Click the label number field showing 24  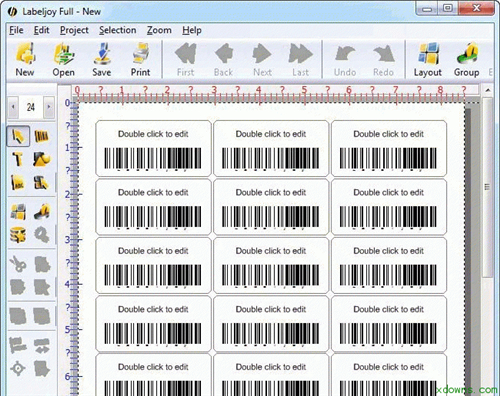31,107
